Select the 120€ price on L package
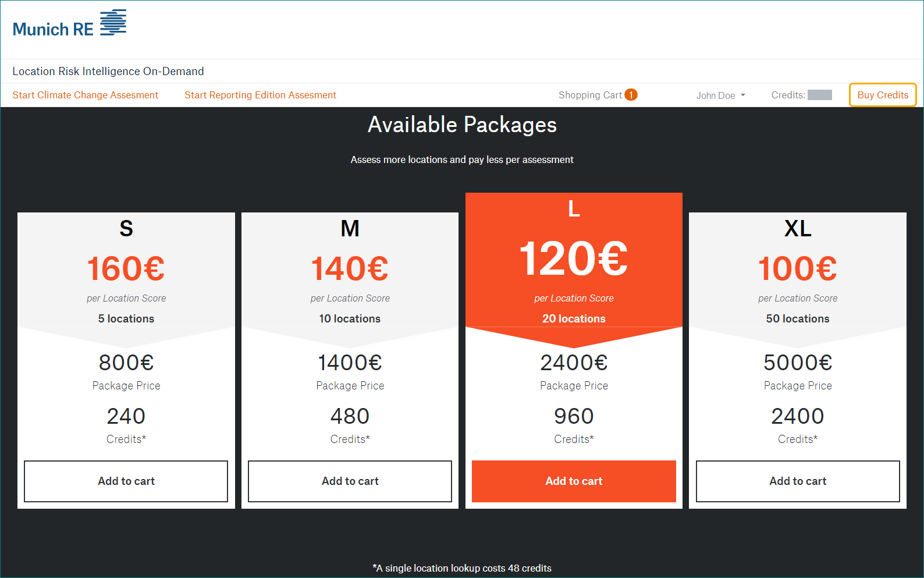This screenshot has height=578, width=924. point(574,258)
